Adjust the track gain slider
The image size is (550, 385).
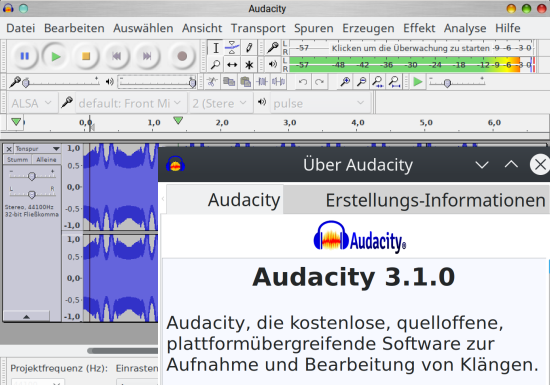pyautogui.click(x=32, y=176)
